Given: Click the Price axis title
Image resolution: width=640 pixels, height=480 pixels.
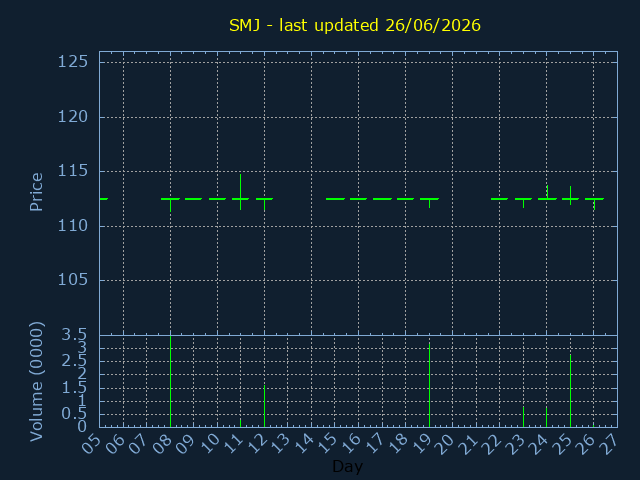Looking at the screenshot, I should pyautogui.click(x=36, y=192).
